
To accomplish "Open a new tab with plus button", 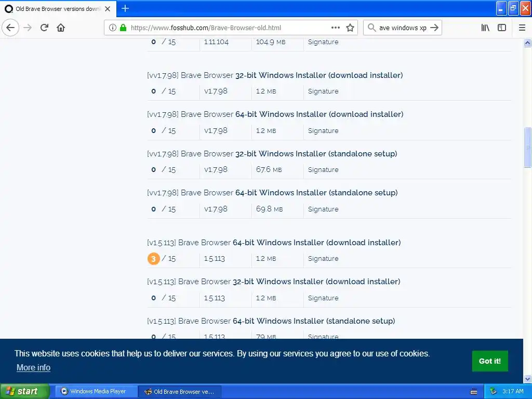I will point(125,8).
